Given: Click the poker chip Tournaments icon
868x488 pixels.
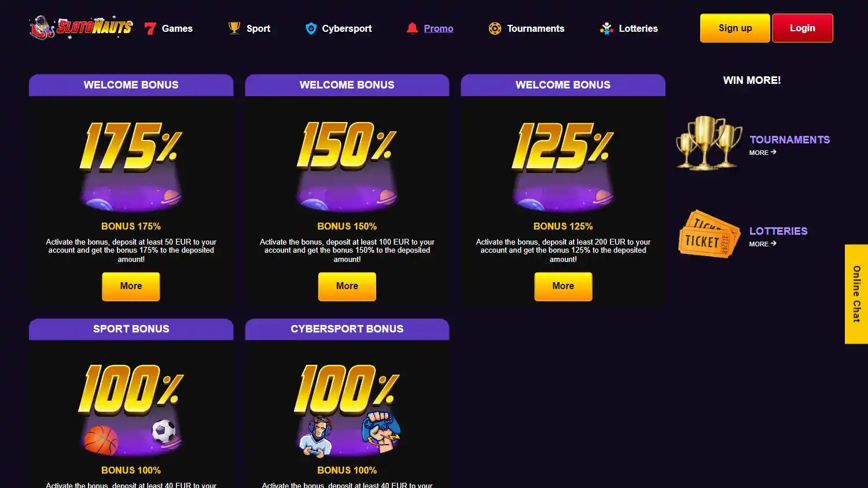Looking at the screenshot, I should pyautogui.click(x=495, y=28).
